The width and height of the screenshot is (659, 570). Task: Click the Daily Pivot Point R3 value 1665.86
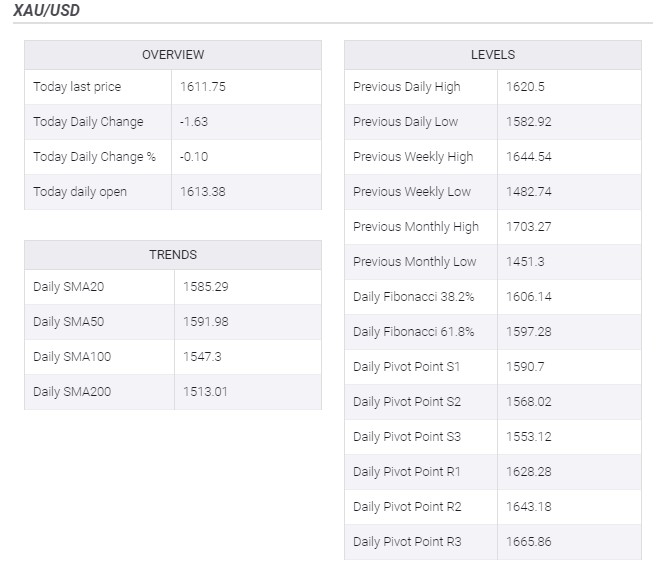click(529, 542)
